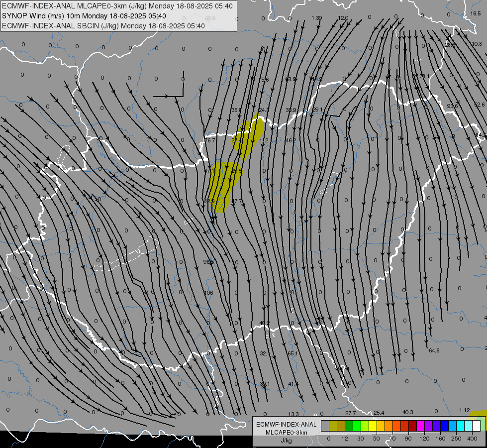Click the map value 12.0
The height and width of the screenshot is (448, 487).
(343, 18)
